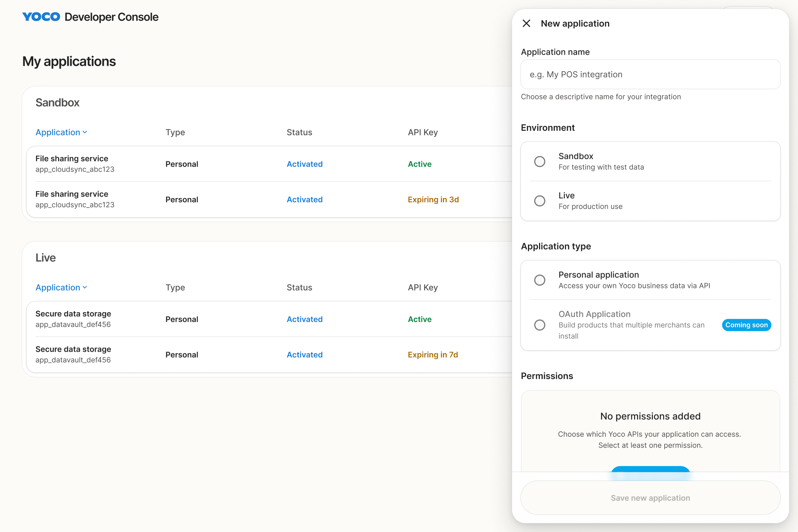This screenshot has width=798, height=532.
Task: Select the Sandbox environment radio button
Action: (x=540, y=161)
